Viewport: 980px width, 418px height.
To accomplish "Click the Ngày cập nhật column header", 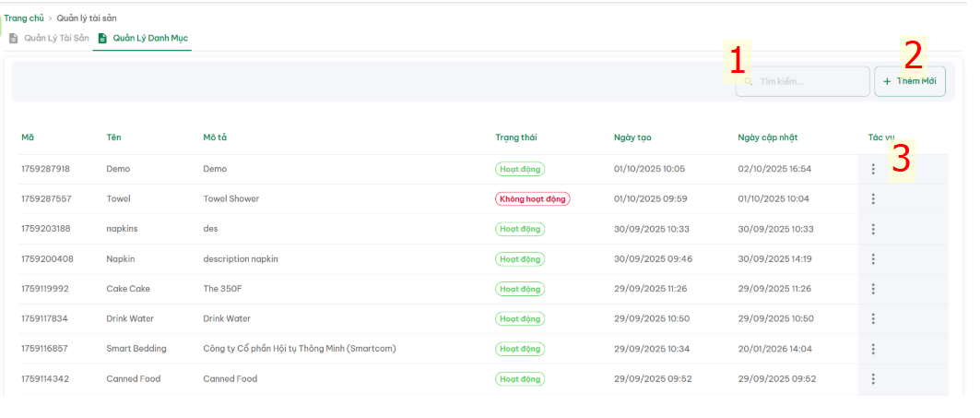I will pos(767,137).
